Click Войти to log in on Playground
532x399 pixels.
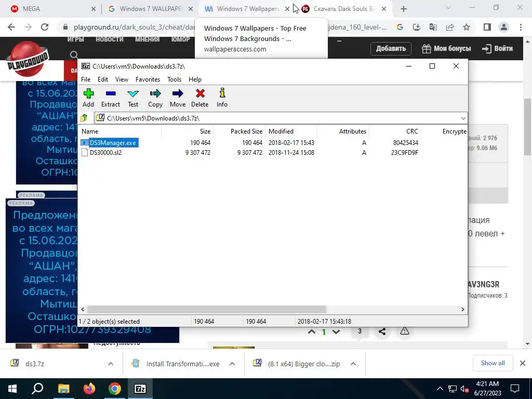[497, 48]
